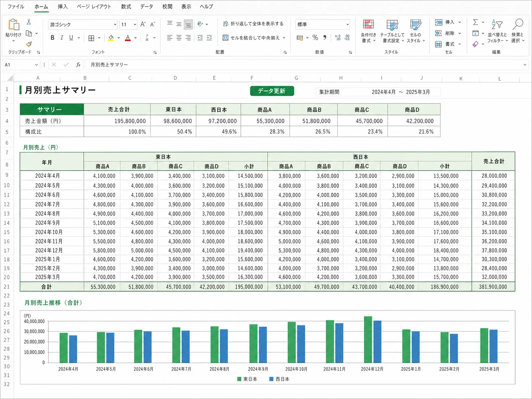Open the phonetic guide (furigana) icon

(x=148, y=38)
